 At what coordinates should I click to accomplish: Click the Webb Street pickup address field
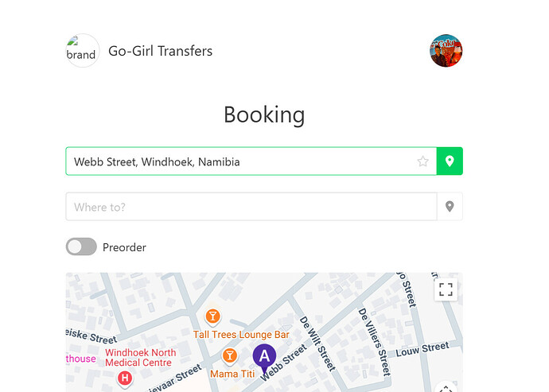tap(251, 161)
